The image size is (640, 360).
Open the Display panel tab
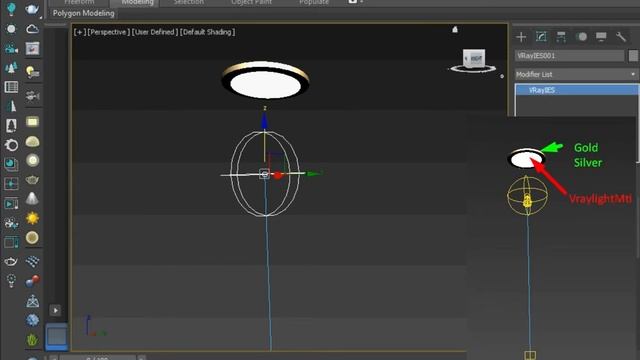pos(601,37)
